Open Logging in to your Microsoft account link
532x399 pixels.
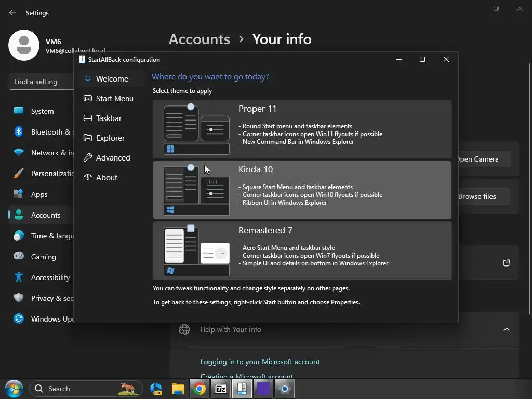point(260,362)
